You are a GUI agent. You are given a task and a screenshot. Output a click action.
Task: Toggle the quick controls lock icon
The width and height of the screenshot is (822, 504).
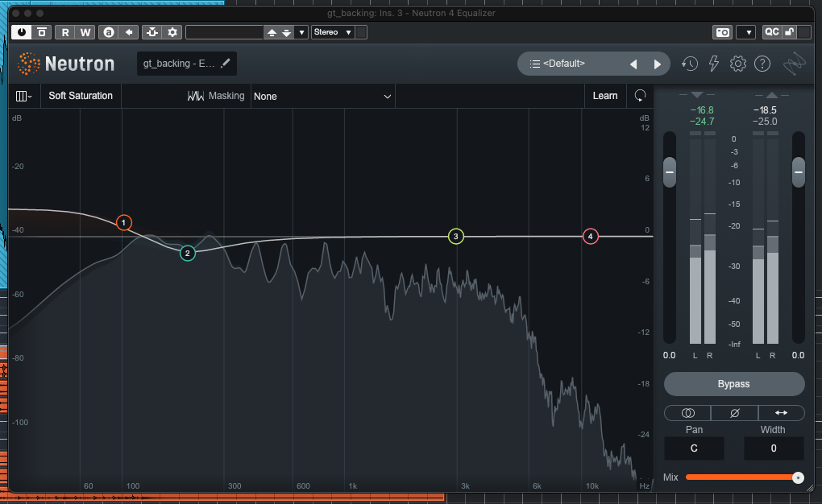tap(790, 32)
